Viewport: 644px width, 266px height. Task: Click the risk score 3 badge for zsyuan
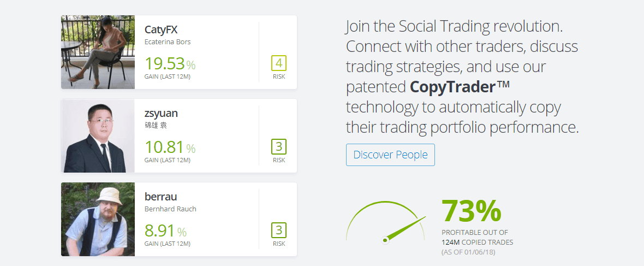click(279, 147)
